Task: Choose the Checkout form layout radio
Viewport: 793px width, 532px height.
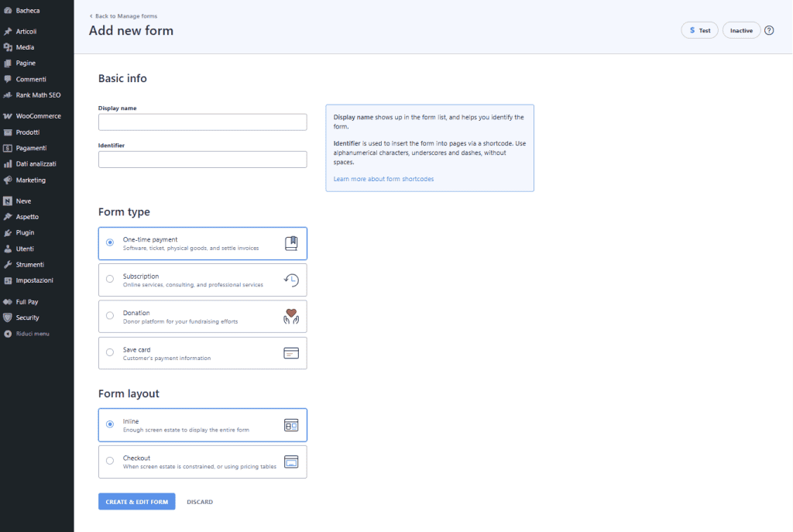Action: [110, 462]
